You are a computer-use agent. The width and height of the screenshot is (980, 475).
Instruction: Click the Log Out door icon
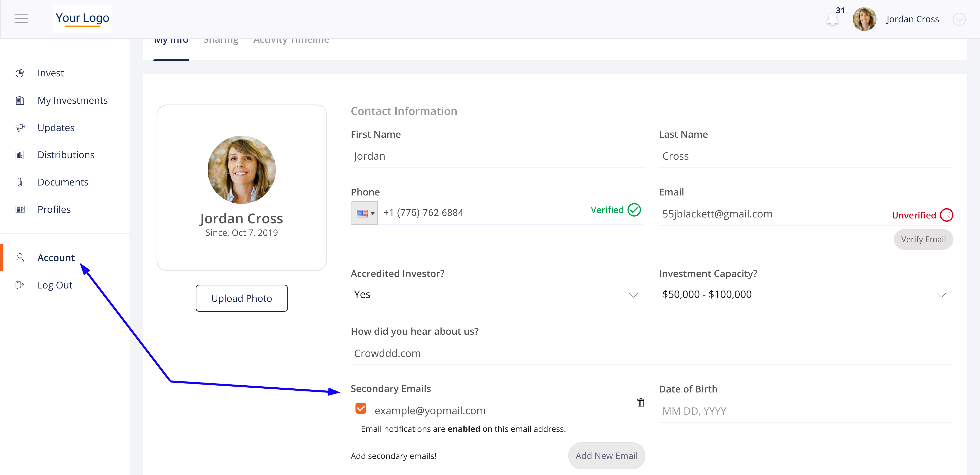[20, 285]
